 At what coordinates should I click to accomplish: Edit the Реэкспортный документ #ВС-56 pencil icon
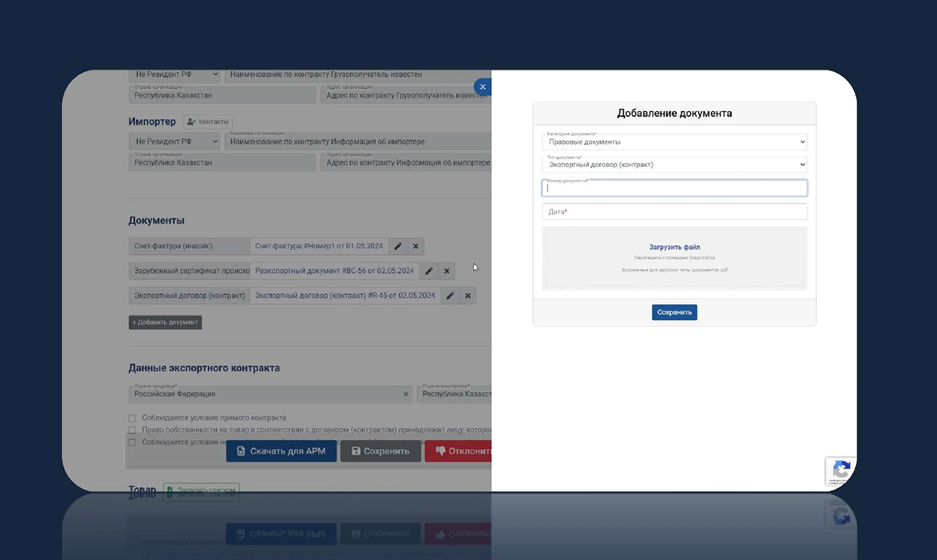tap(429, 271)
